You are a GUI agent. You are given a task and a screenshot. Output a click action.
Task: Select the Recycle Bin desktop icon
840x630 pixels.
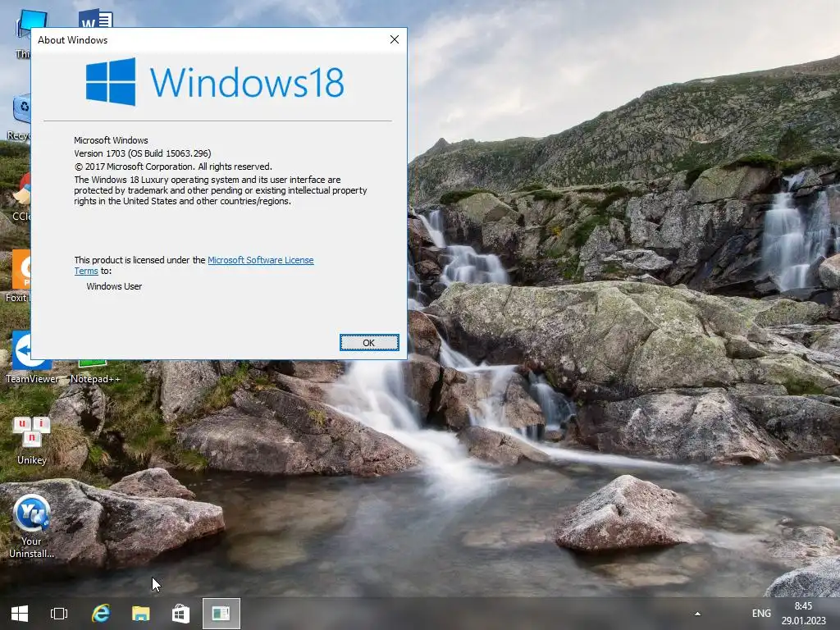[20, 116]
